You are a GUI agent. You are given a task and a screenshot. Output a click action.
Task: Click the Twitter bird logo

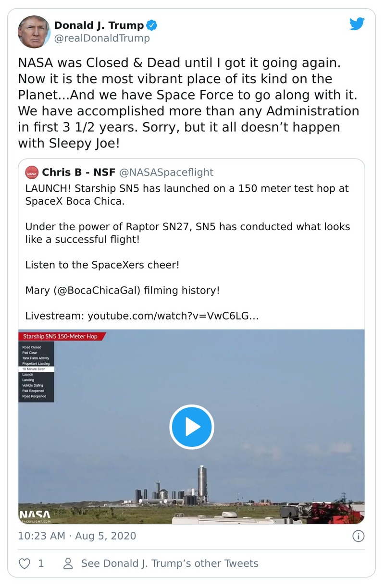pos(357,24)
